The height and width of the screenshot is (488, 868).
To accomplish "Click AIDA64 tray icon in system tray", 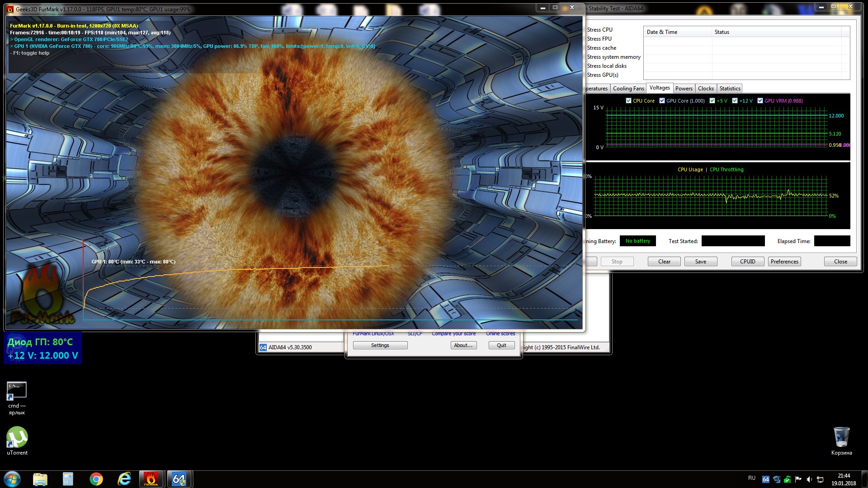I will (765, 479).
